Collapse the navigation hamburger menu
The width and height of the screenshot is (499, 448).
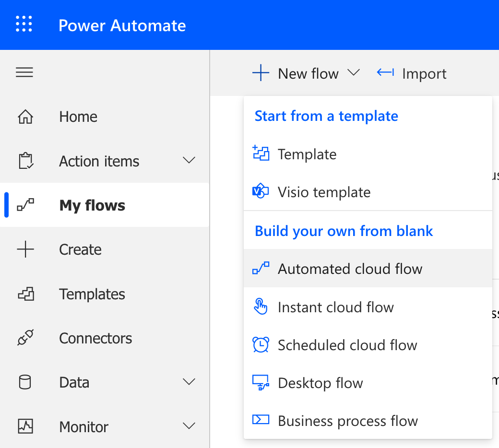point(24,72)
